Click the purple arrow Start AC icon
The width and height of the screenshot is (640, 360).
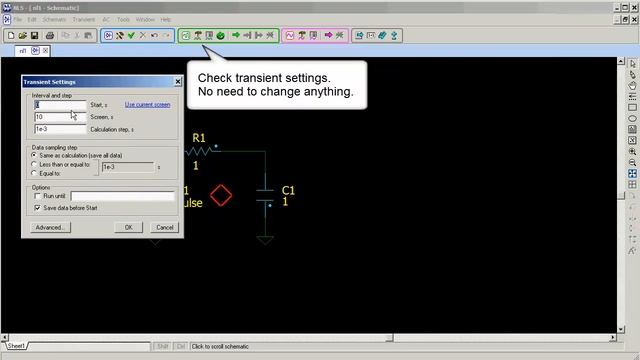click(328, 36)
